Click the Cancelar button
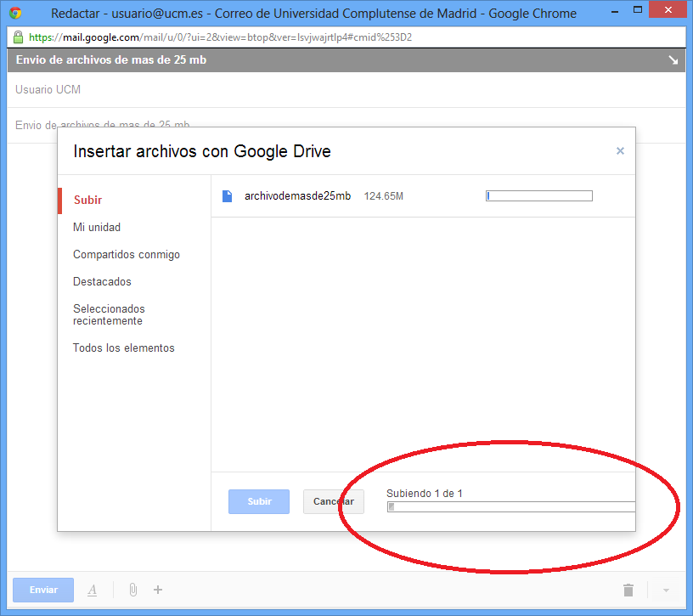Image resolution: width=693 pixels, height=616 pixels. pos(334,501)
